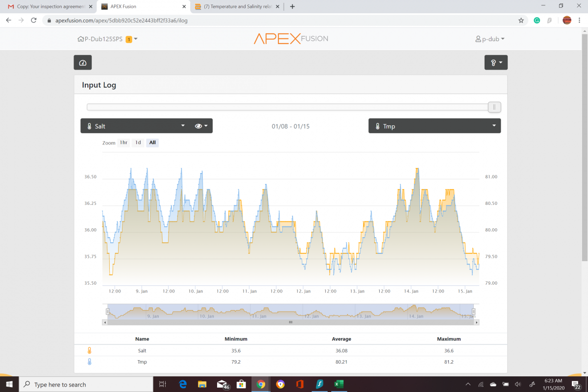Close the APEX Fusion tab
Image resolution: width=588 pixels, height=392 pixels.
184,6
